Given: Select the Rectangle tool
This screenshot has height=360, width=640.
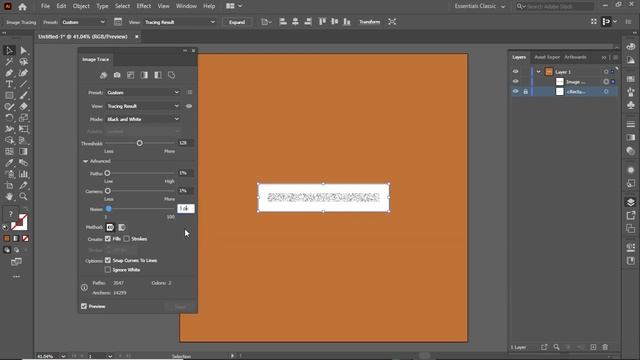Looking at the screenshot, I should (x=9, y=96).
